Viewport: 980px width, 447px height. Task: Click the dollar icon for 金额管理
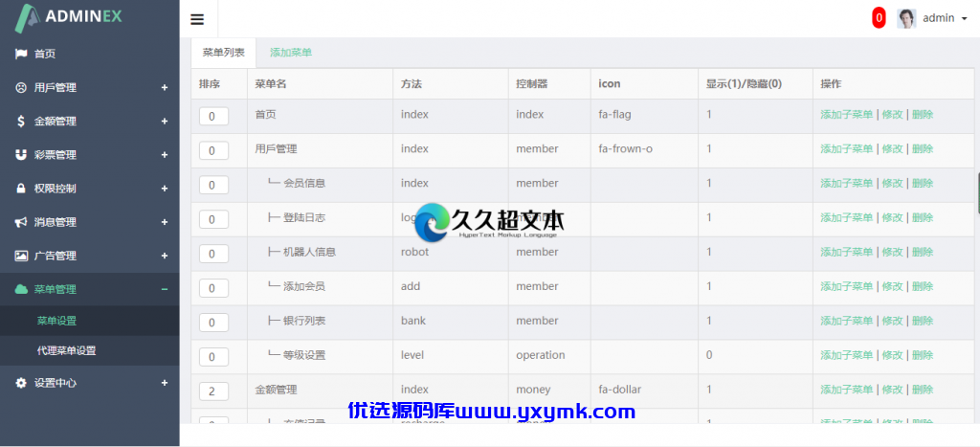point(21,122)
